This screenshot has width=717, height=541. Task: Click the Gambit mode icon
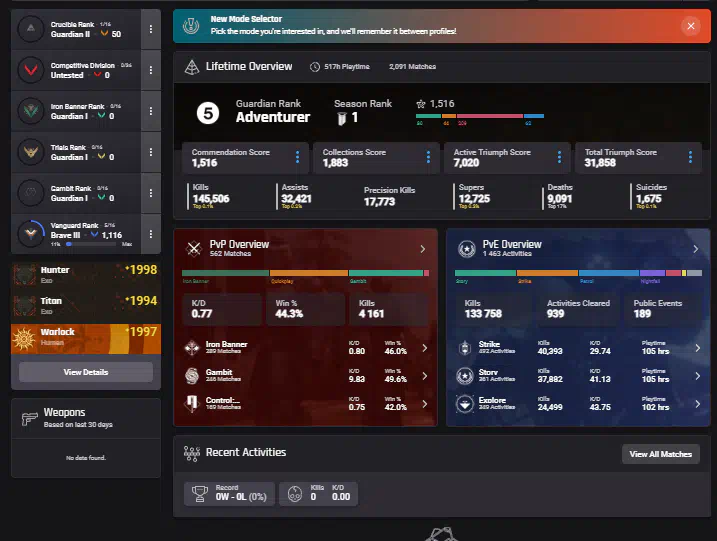tap(192, 375)
